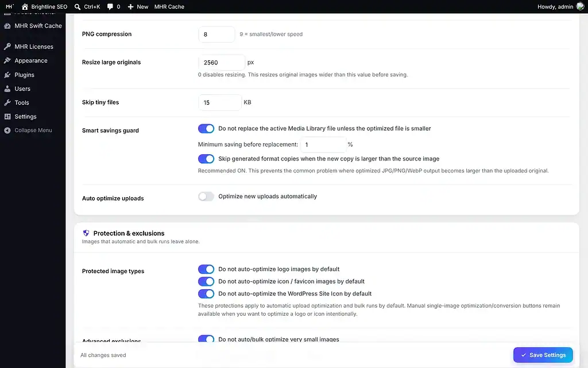The image size is (588, 368).
Task: Open the Plugins menu
Action: pyautogui.click(x=33, y=75)
